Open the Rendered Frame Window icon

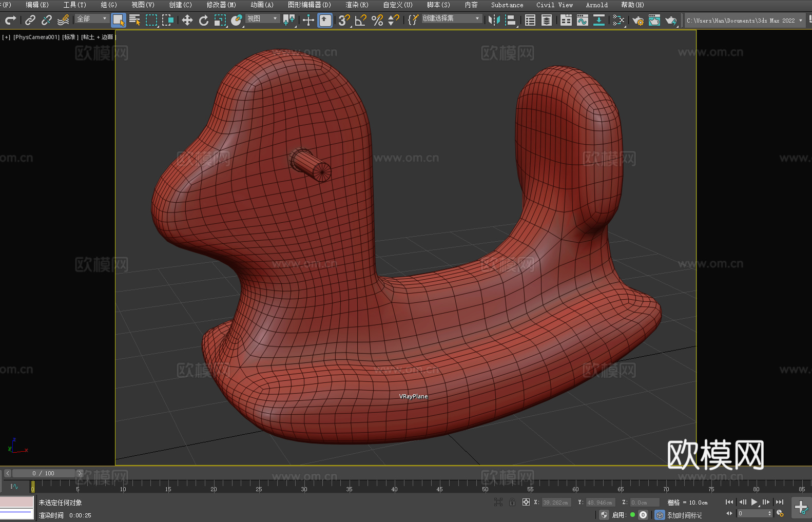pyautogui.click(x=654, y=20)
